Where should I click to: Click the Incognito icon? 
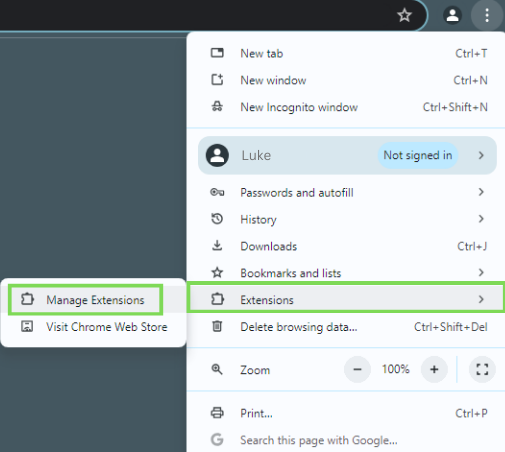[217, 107]
